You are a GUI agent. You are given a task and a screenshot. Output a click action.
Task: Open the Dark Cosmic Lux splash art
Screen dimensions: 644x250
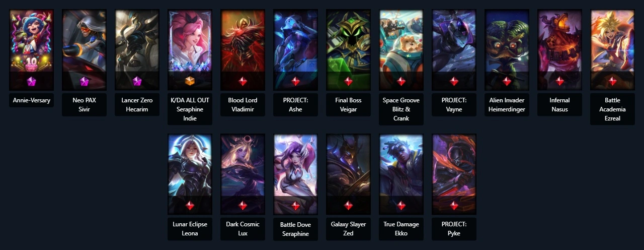pos(243,174)
